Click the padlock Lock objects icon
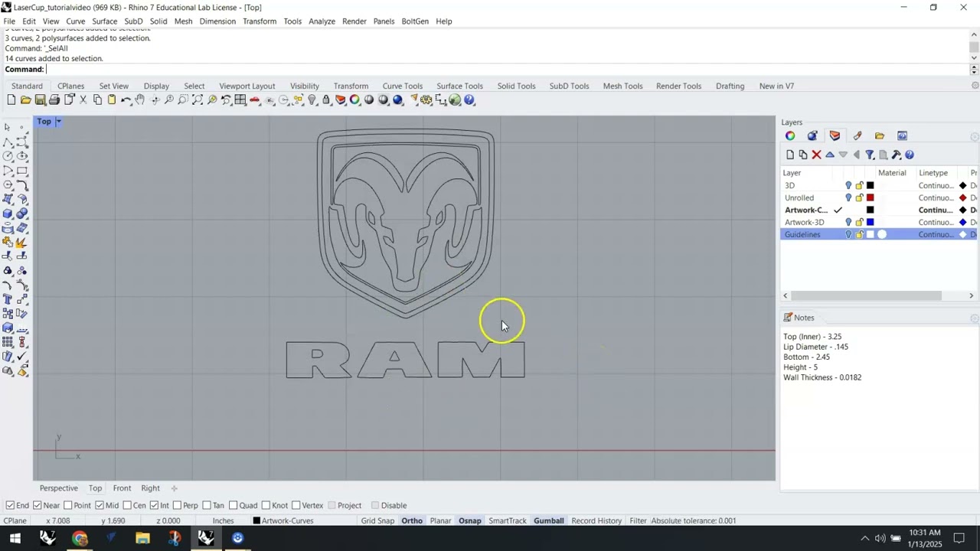 tap(326, 100)
